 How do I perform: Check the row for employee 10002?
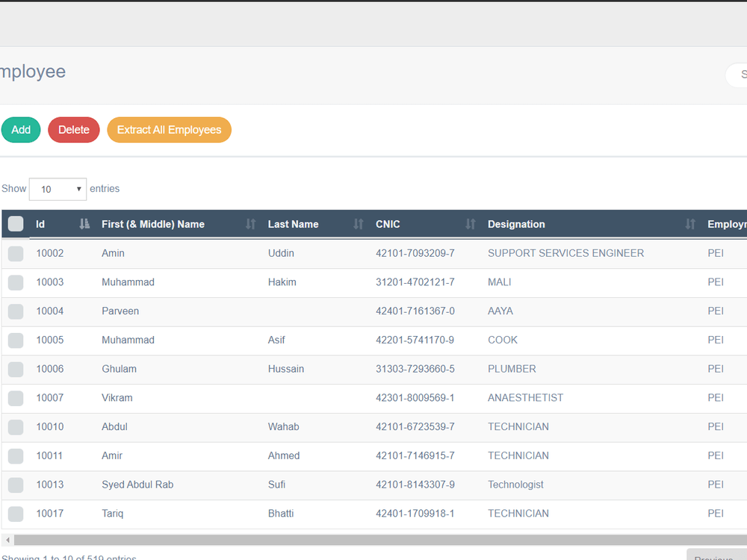coord(16,254)
